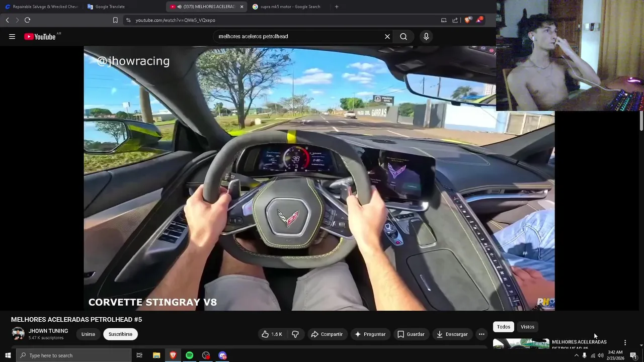Switch to the supra mk5 motor Google Search tab
The width and height of the screenshot is (644, 362).
pos(289,7)
